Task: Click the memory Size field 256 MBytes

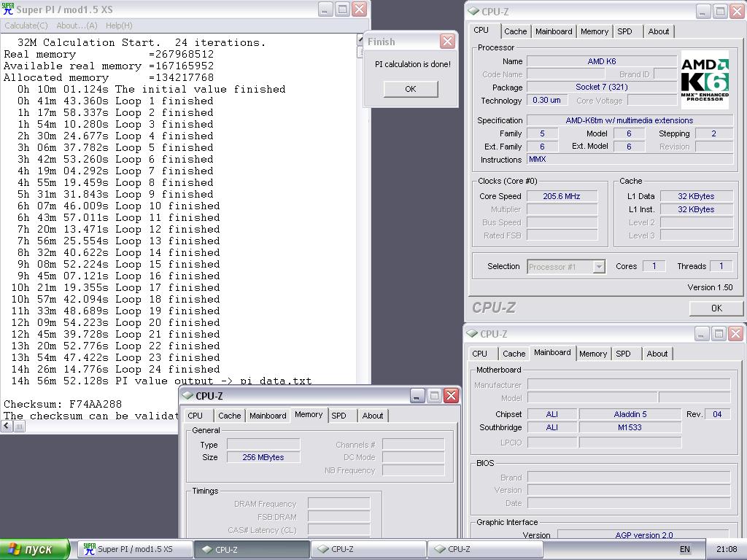Action: (x=263, y=457)
